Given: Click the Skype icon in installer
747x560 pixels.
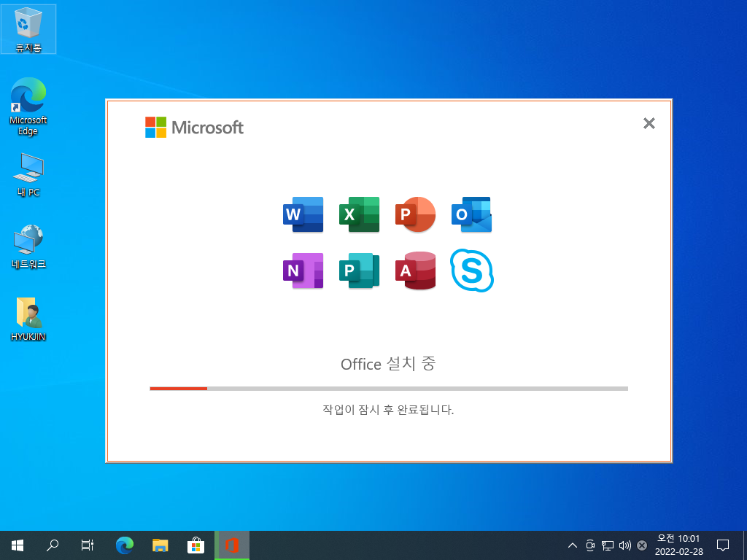Looking at the screenshot, I should click(x=472, y=271).
